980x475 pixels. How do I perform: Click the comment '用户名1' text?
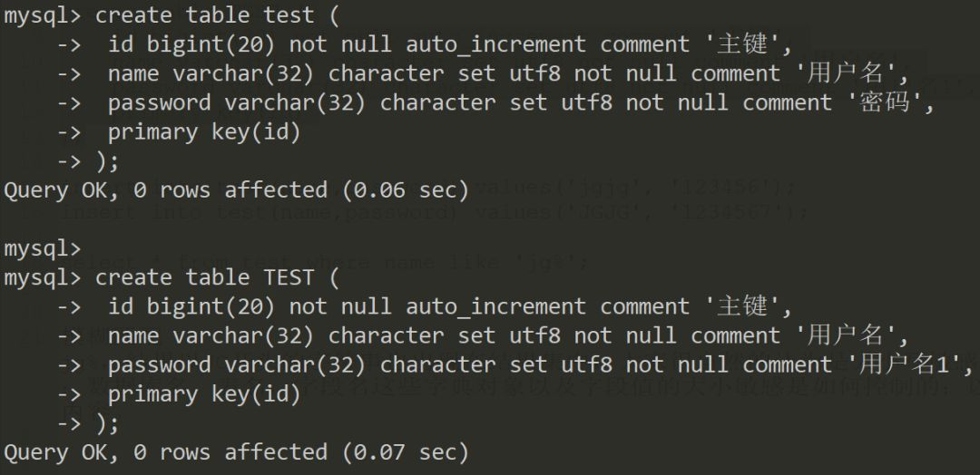pos(904,364)
